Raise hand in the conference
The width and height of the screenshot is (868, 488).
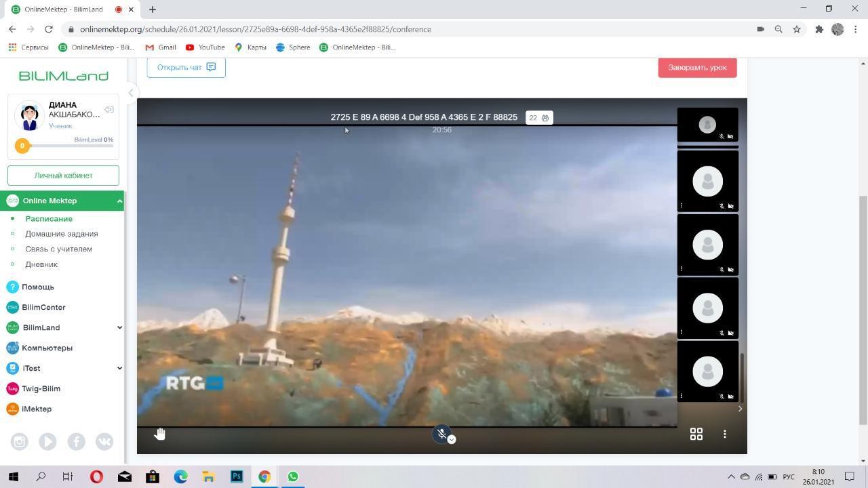[x=159, y=434]
